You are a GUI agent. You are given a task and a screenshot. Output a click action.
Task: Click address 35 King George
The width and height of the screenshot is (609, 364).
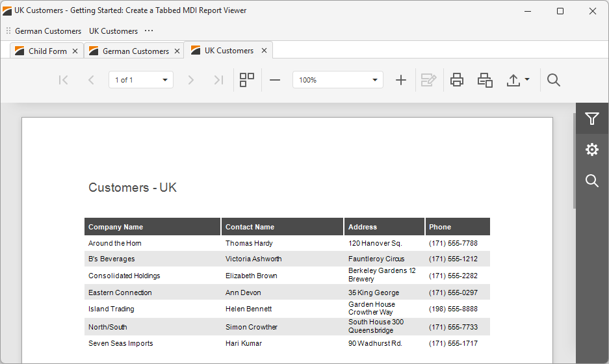pos(374,292)
